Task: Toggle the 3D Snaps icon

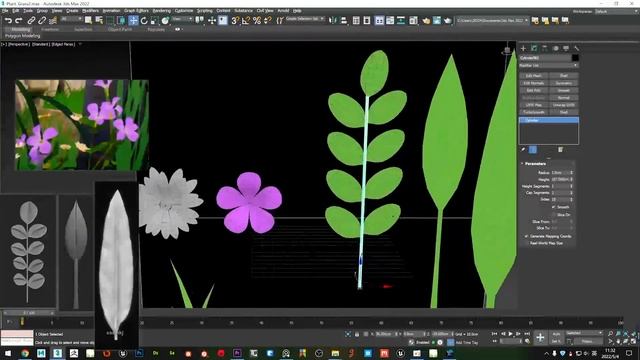Action: [x=235, y=20]
